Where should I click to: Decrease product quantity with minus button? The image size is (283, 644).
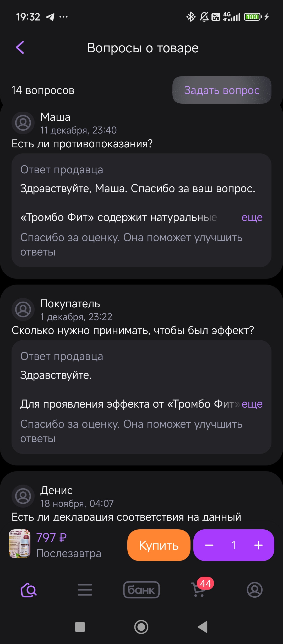coord(209,545)
